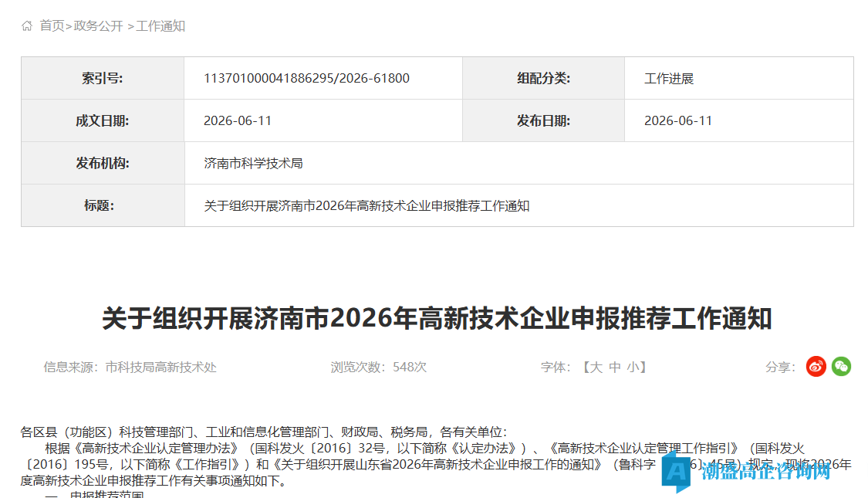
Task: Set font size to 中
Action: coord(614,368)
